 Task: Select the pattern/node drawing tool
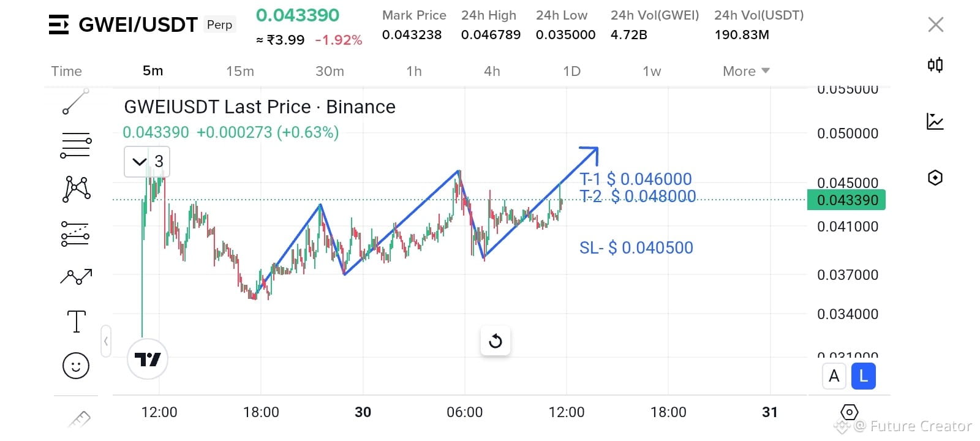click(77, 189)
